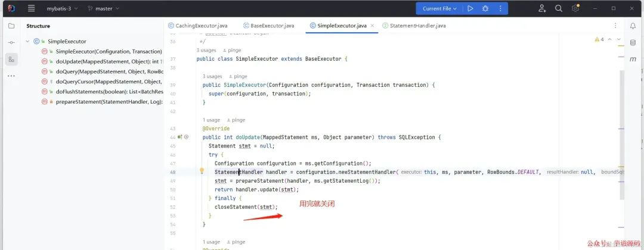Switch to BaseExecutor.java tab
The image size is (644, 250).
[268, 26]
